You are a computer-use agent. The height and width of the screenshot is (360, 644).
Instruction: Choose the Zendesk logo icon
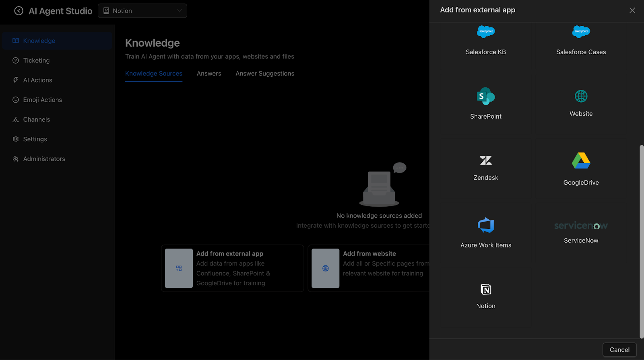486,160
